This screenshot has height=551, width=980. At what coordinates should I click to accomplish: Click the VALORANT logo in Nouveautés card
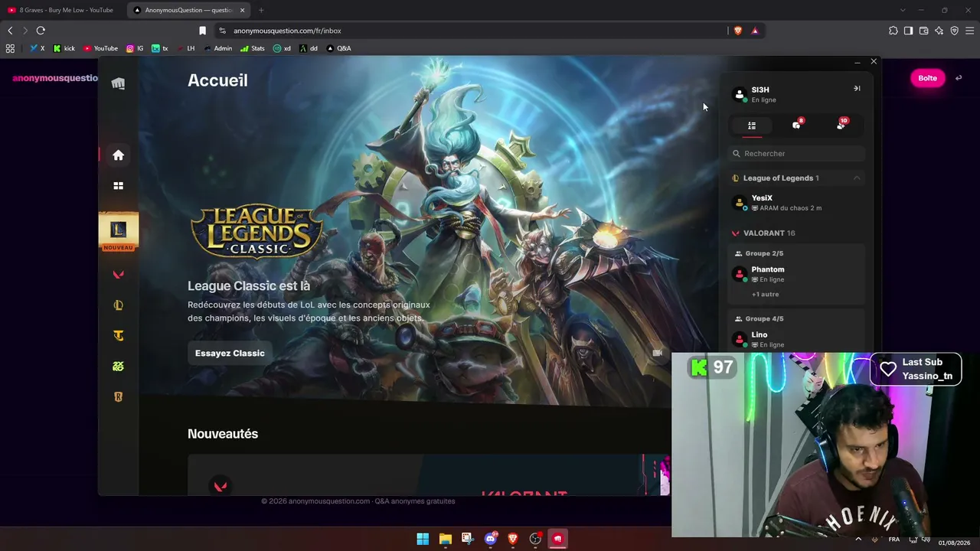click(x=220, y=486)
